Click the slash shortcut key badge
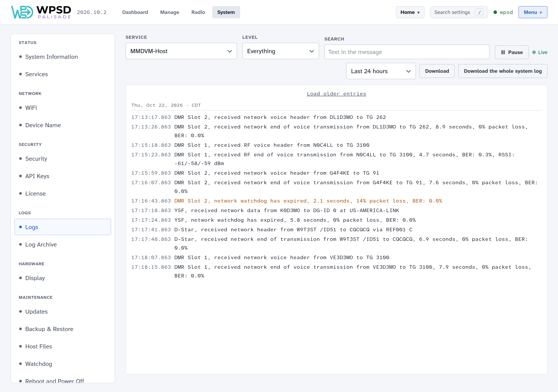 tap(479, 12)
